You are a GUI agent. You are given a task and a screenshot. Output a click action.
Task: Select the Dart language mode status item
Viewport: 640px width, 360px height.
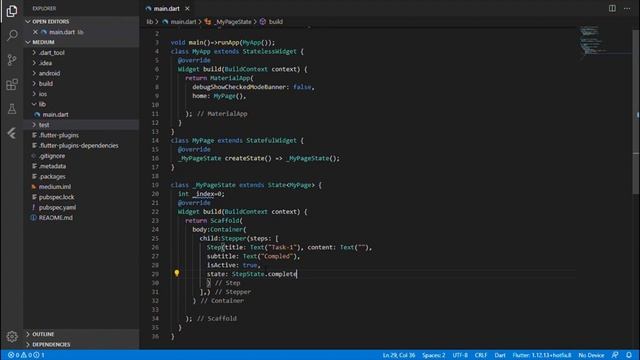[500, 355]
